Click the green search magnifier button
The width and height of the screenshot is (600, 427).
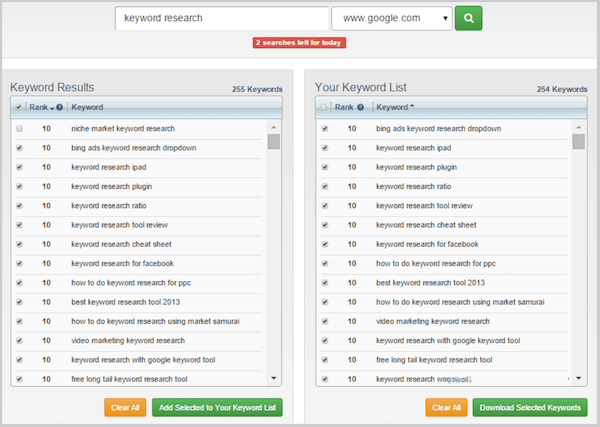(x=468, y=18)
